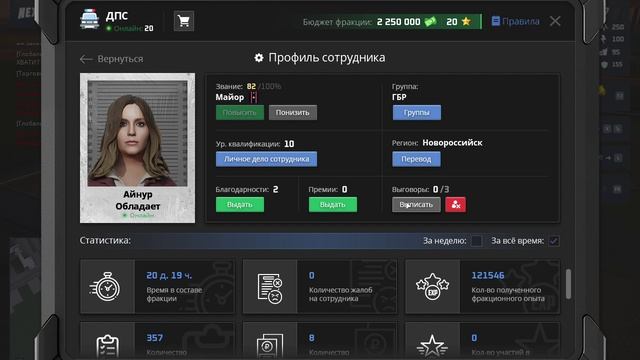Click the Ур. квалификации: 10 text
This screenshot has height=360, width=640.
click(255, 144)
